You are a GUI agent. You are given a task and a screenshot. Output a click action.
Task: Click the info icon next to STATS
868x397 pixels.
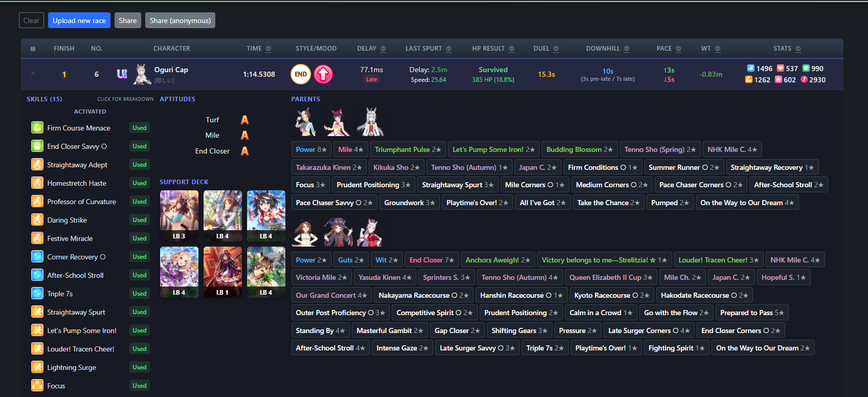(798, 49)
